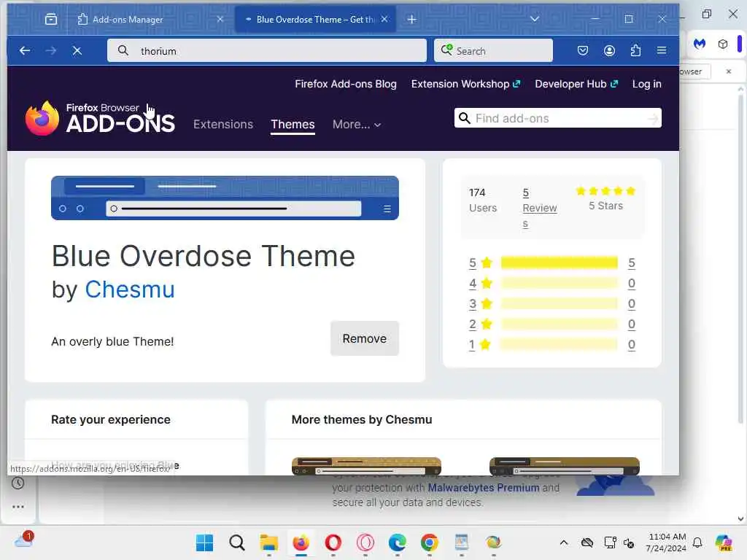Image resolution: width=747 pixels, height=560 pixels.
Task: Open the list all tabs chevron
Action: (x=535, y=19)
